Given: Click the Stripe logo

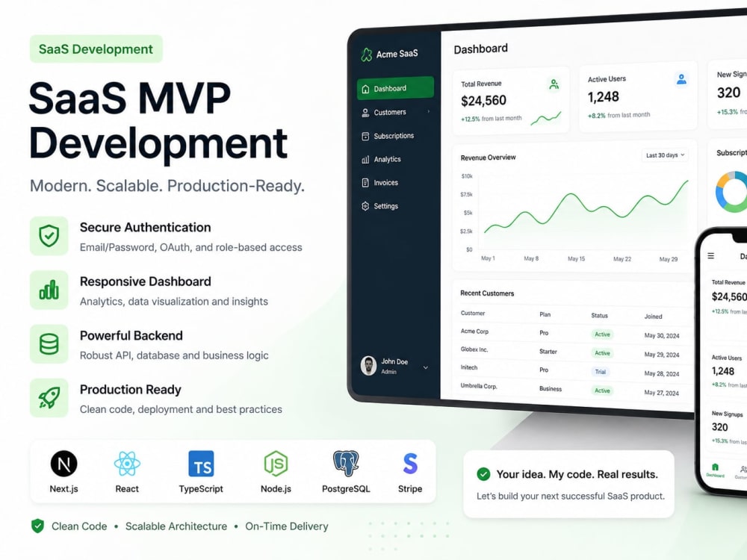Looking at the screenshot, I should [x=410, y=464].
